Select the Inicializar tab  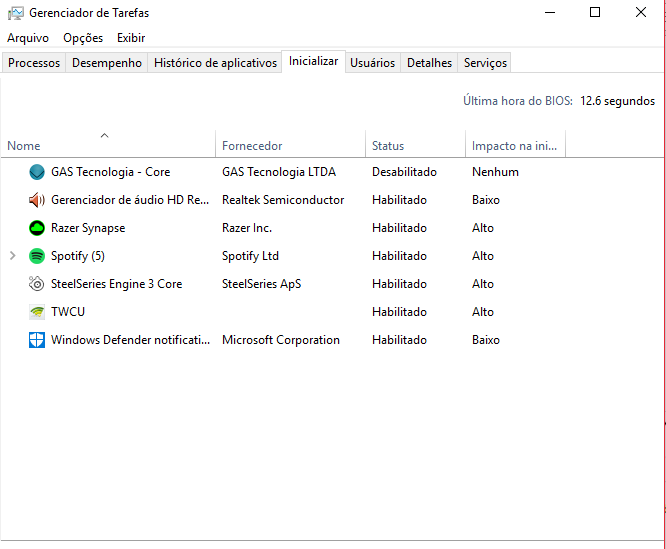(x=313, y=61)
